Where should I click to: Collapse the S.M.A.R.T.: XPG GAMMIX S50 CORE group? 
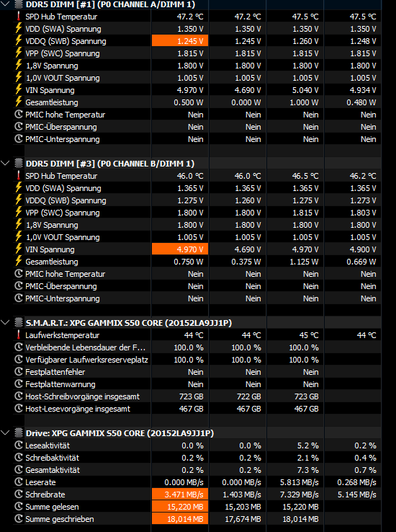pyautogui.click(x=5, y=322)
